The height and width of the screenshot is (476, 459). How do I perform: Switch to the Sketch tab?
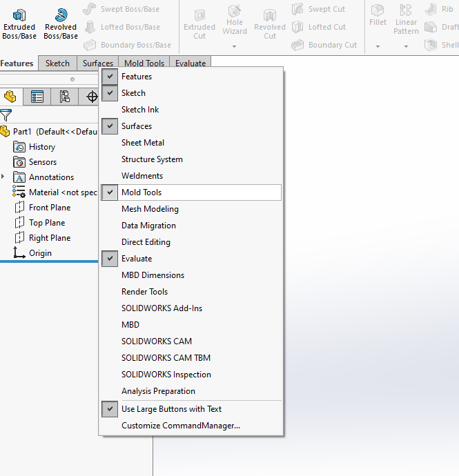57,63
